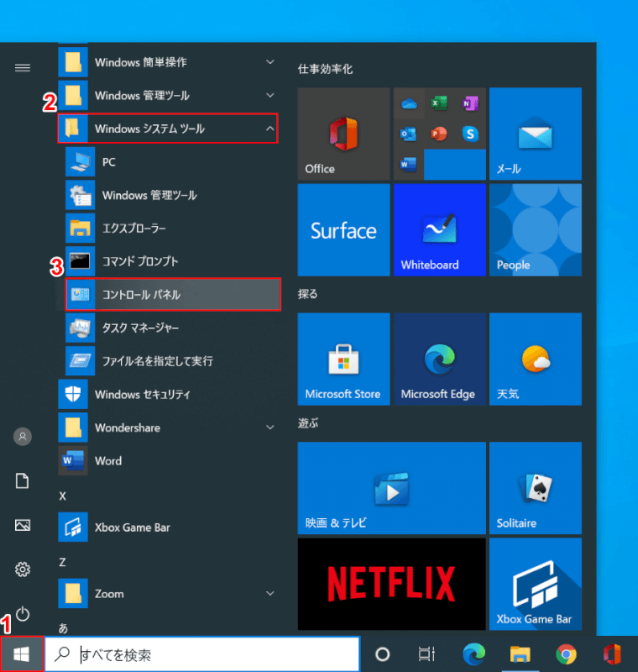Open the NETFLIX tile
638x672 pixels.
coord(392,584)
